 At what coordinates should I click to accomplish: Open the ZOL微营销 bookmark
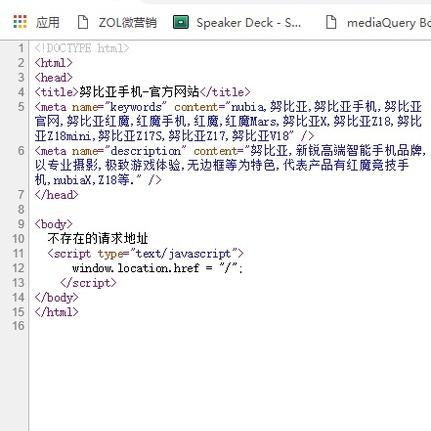128,23
